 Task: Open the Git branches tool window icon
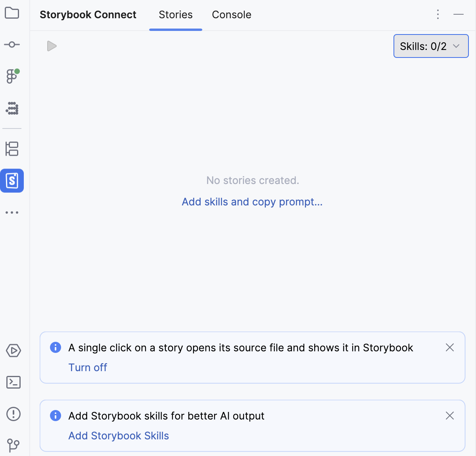(13, 445)
